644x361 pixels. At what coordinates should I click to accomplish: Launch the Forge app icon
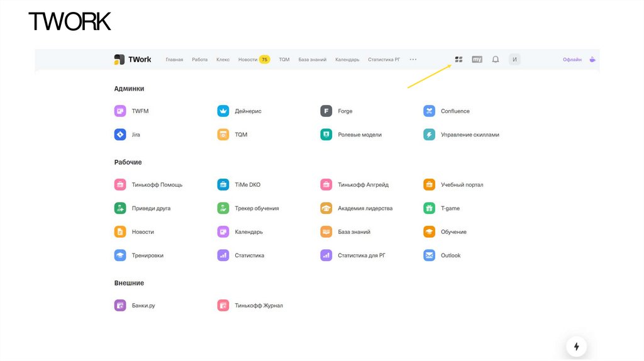[326, 111]
